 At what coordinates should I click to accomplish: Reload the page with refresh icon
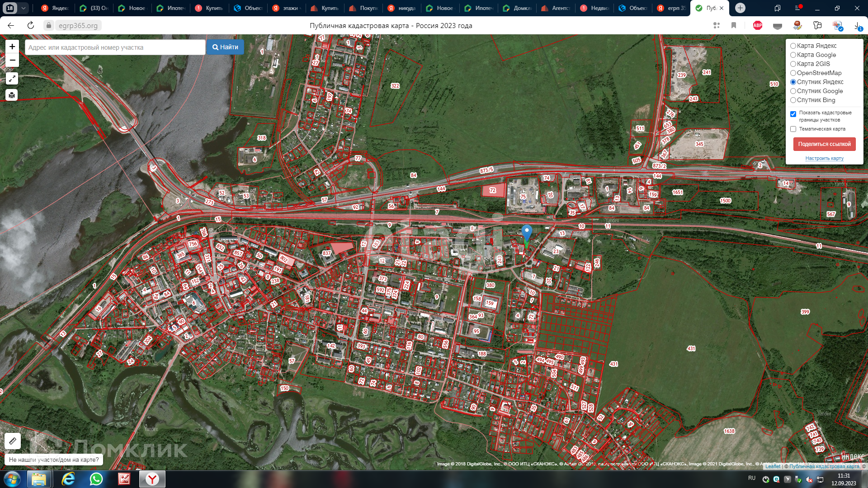[31, 26]
